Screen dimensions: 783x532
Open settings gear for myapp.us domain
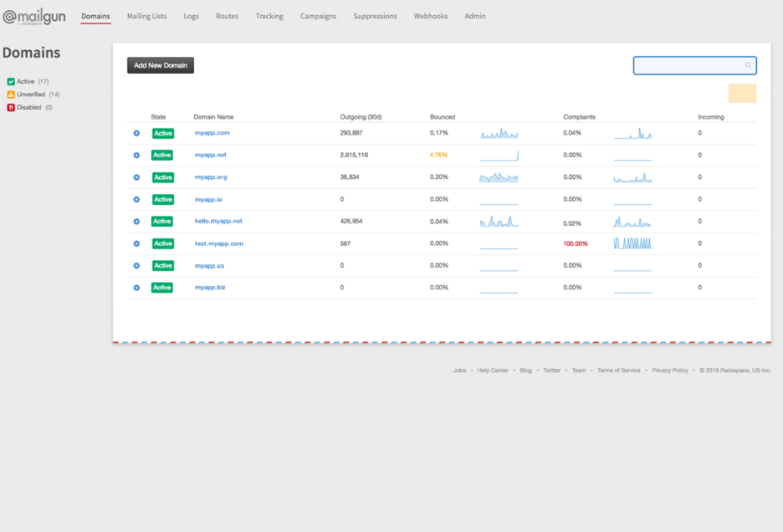point(136,265)
